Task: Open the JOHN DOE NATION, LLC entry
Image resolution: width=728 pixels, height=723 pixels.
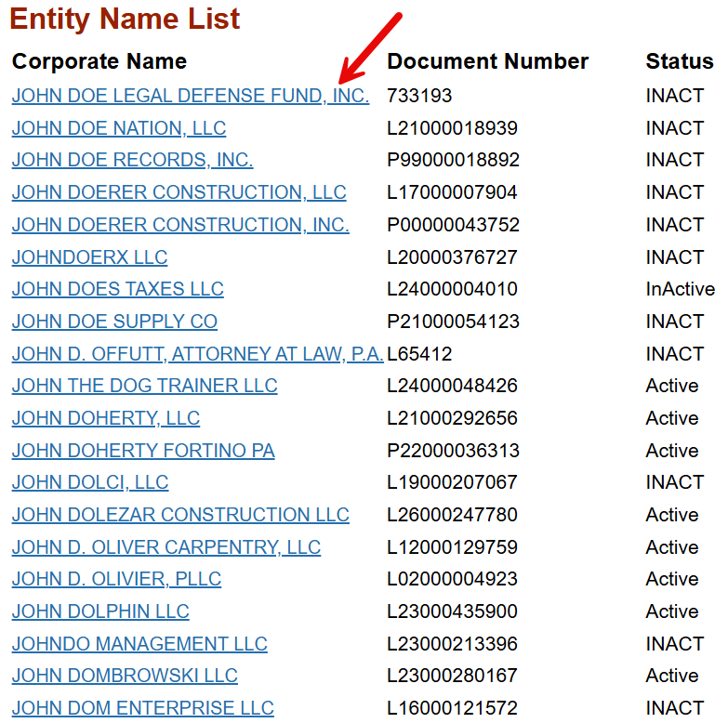Action: (x=119, y=128)
